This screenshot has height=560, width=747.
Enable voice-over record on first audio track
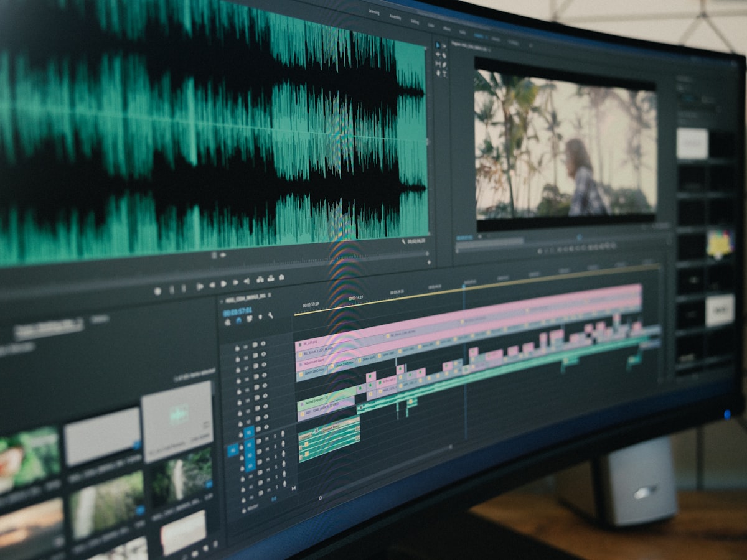pos(283,434)
